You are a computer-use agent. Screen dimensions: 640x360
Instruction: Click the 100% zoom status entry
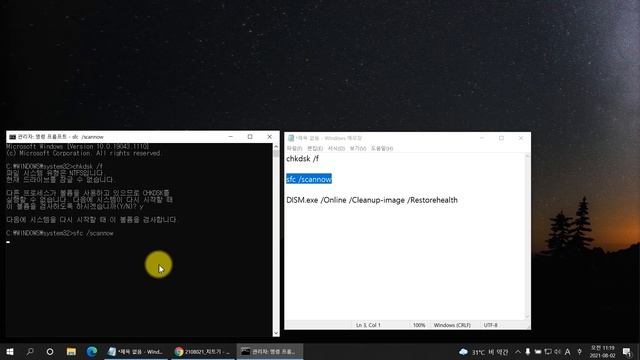[x=419, y=325]
